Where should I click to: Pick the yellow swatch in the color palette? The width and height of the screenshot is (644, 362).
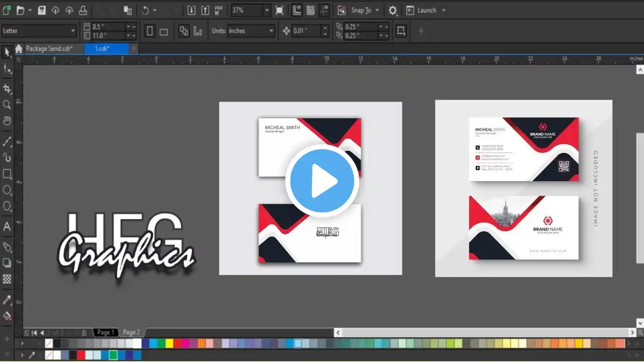(170, 343)
